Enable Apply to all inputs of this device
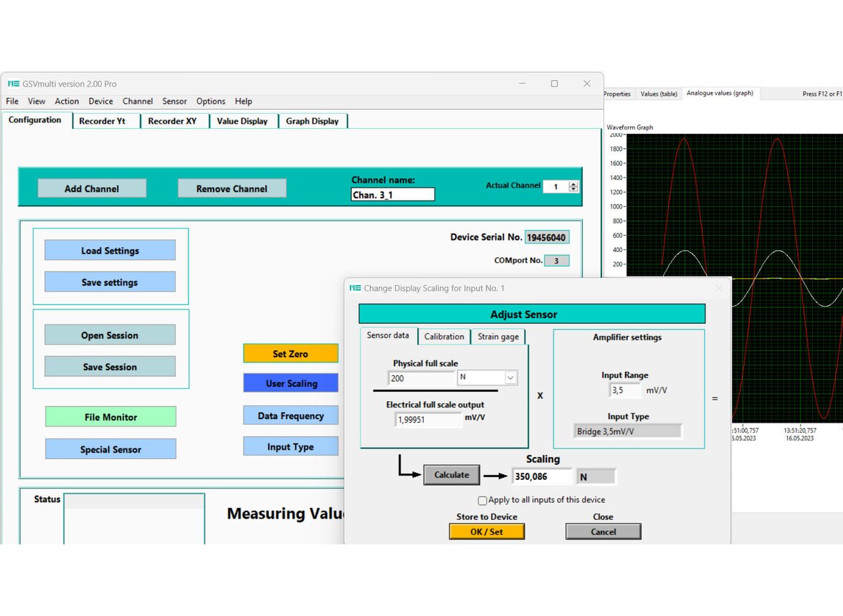Viewport: 843px width, 616px height. [x=484, y=500]
